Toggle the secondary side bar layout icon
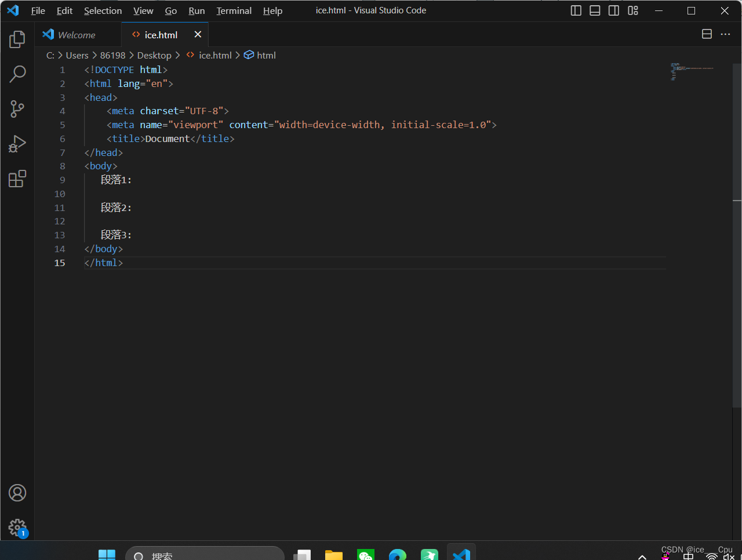The image size is (742, 560). pos(614,10)
